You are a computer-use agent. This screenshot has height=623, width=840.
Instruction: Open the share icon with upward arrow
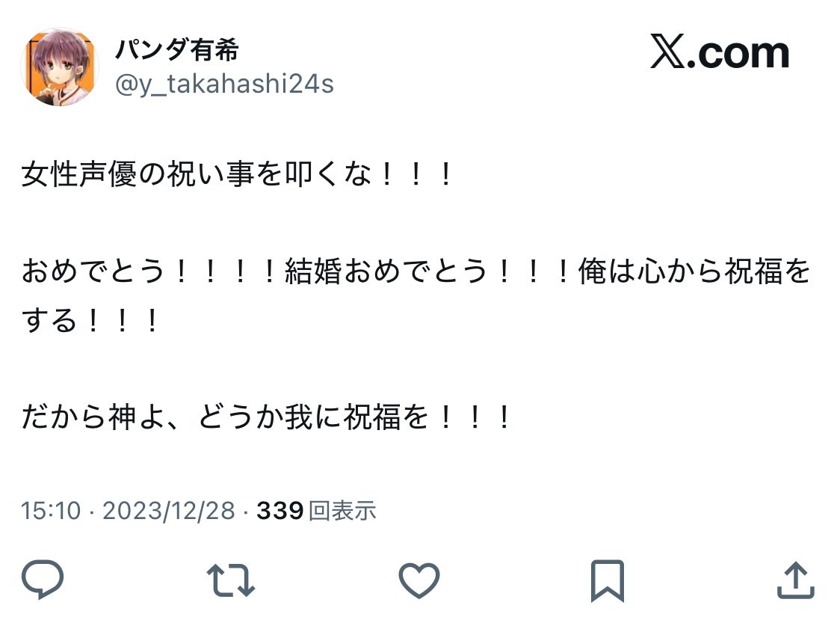[796, 580]
